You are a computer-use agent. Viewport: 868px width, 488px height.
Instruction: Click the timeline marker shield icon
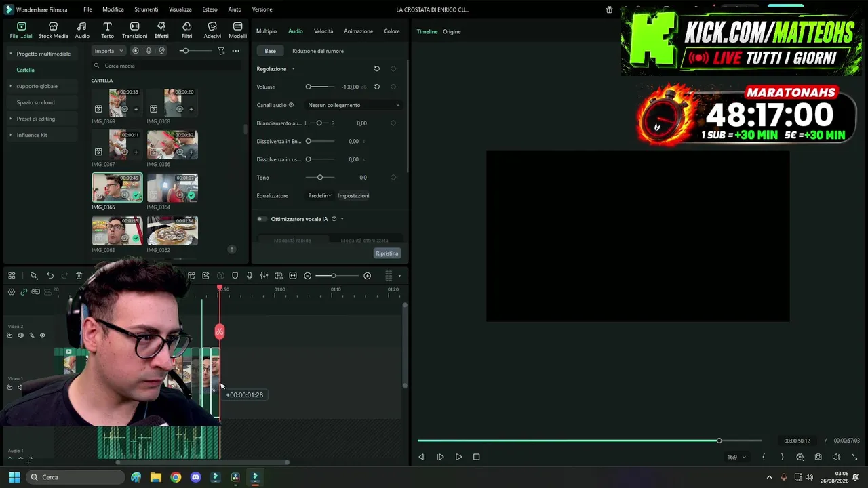[x=235, y=276]
